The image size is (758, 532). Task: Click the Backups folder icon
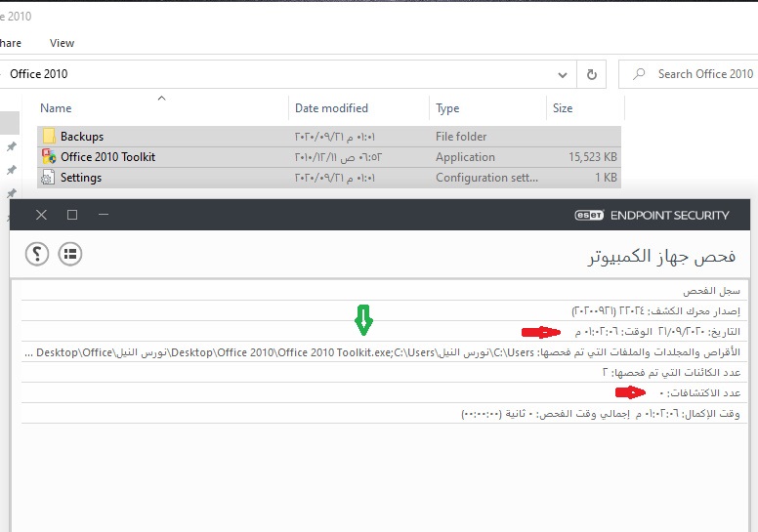click(x=48, y=137)
